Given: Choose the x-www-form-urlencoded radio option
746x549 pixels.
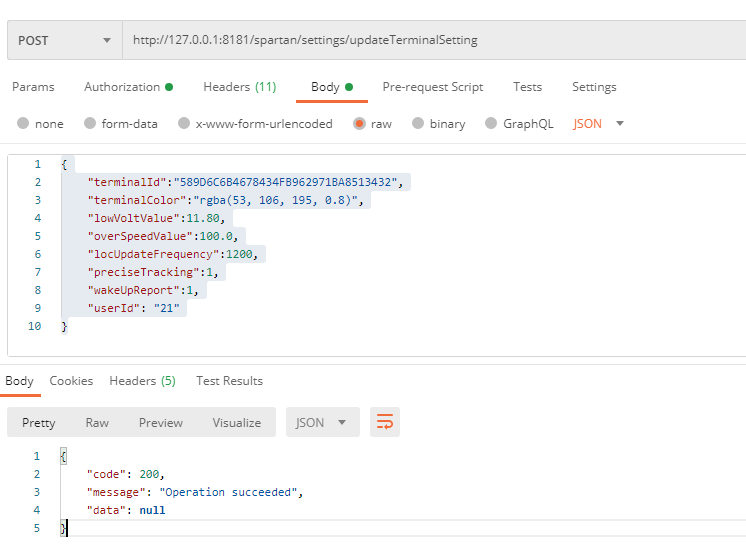Looking at the screenshot, I should [184, 124].
